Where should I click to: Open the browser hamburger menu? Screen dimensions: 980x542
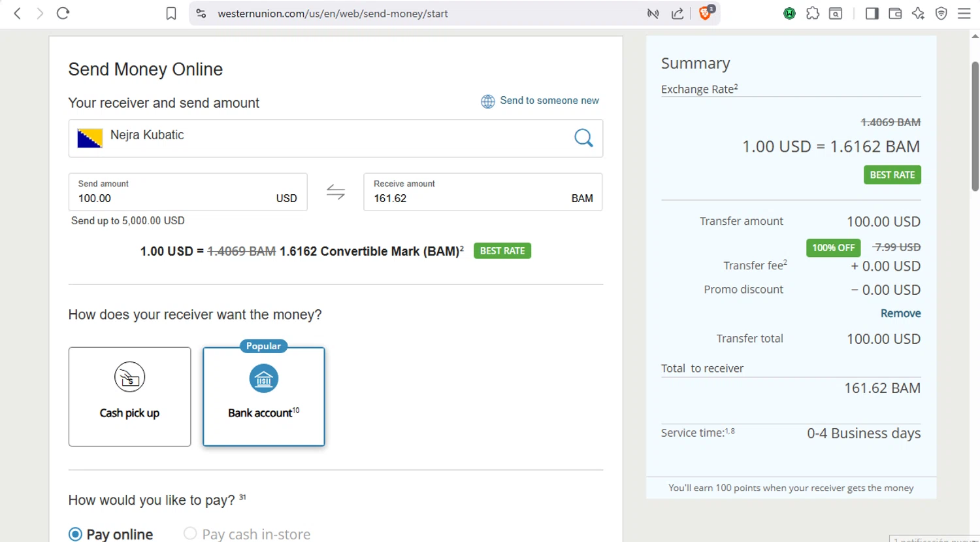point(964,13)
